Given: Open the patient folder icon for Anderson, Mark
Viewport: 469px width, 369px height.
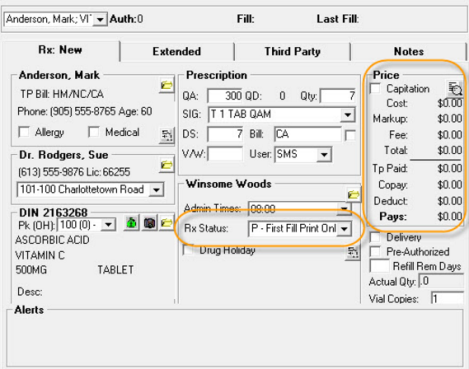Looking at the screenshot, I should pos(166,86).
